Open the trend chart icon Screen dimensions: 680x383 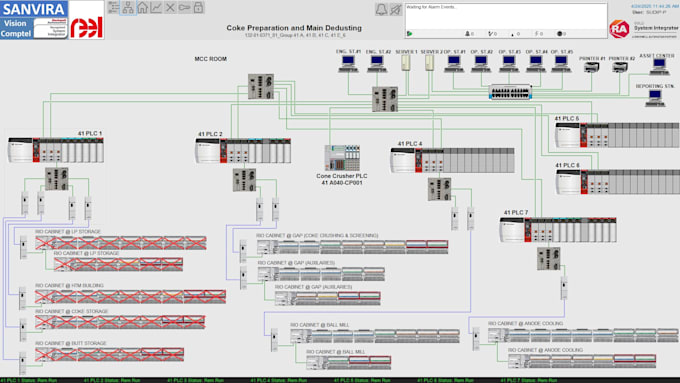click(156, 7)
